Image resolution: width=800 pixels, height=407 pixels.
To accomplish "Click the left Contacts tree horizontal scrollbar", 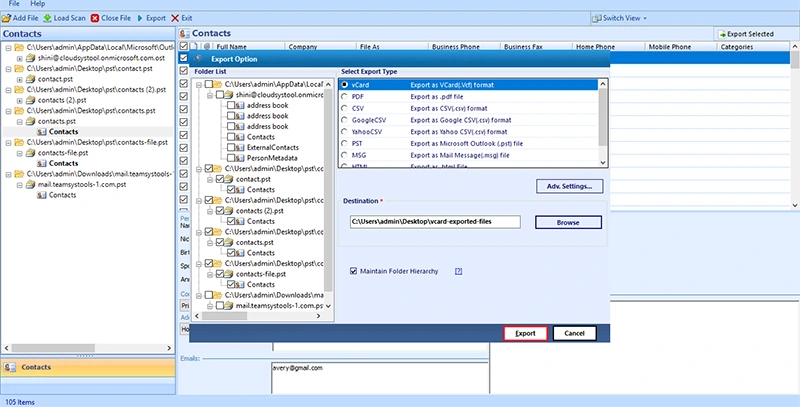I will point(87,348).
